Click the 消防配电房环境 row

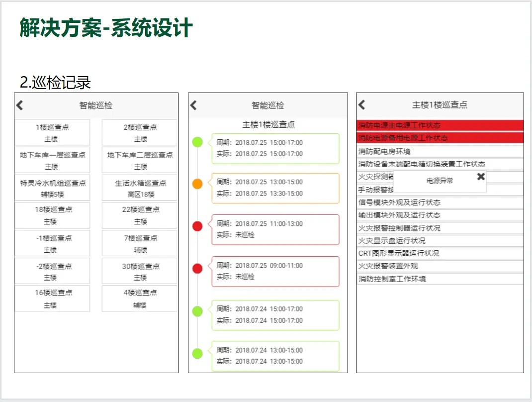440,151
